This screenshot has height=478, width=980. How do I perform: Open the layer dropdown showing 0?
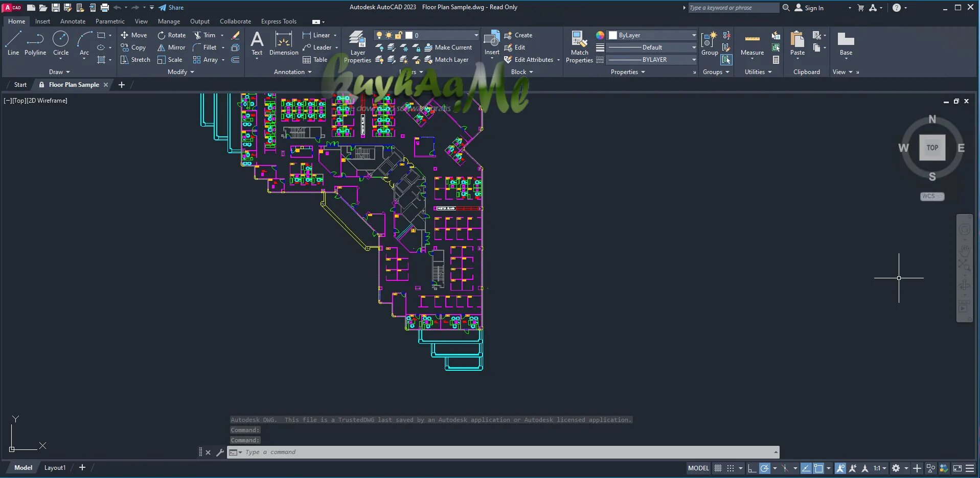[427, 35]
